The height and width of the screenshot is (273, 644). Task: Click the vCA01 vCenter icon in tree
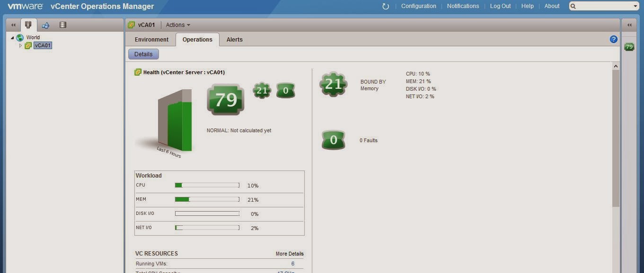pos(28,45)
